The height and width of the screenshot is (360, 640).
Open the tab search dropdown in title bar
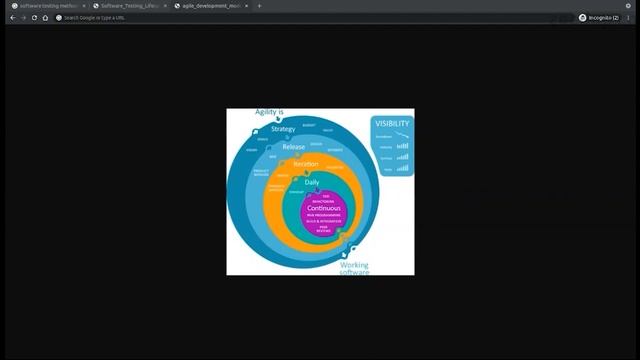click(628, 6)
